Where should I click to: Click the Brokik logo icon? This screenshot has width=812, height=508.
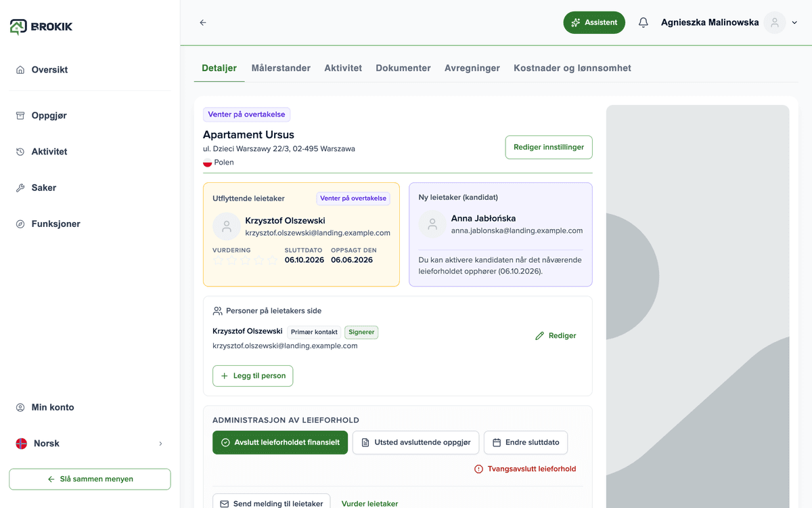(x=18, y=26)
